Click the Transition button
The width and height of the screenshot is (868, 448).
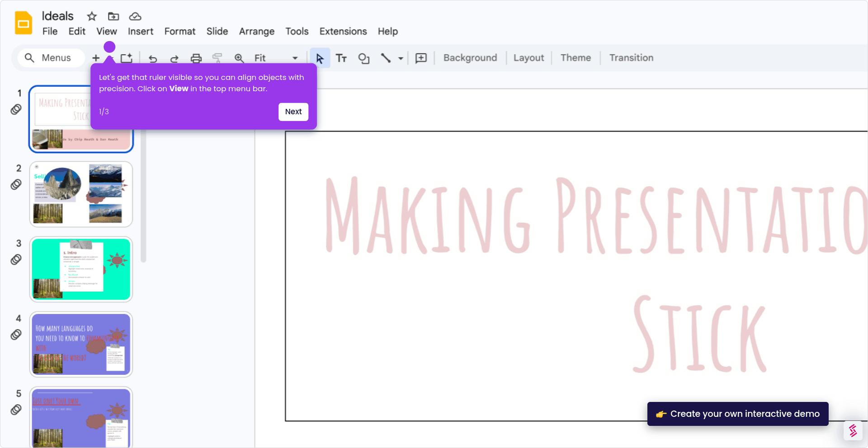[631, 58]
